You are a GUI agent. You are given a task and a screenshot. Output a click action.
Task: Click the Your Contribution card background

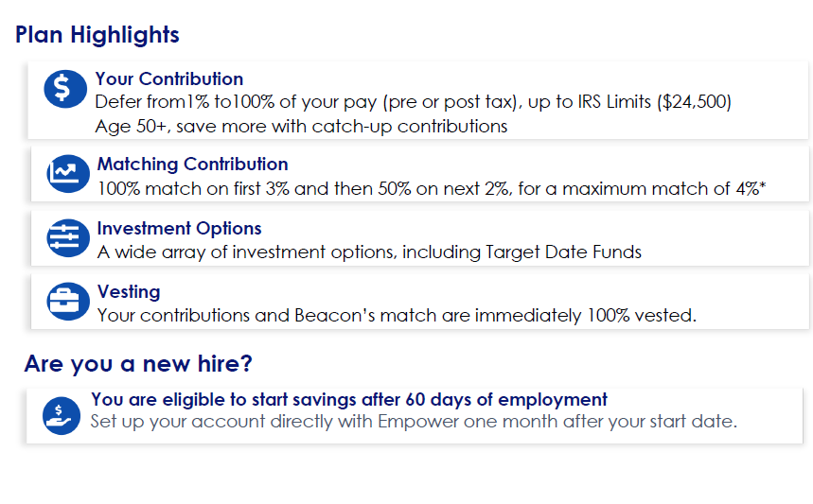(418, 100)
